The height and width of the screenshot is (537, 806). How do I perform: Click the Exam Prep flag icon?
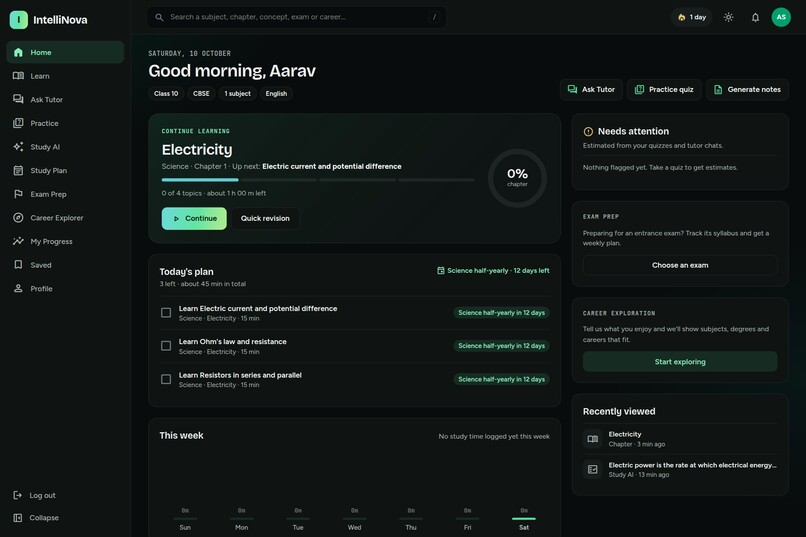[x=19, y=194]
